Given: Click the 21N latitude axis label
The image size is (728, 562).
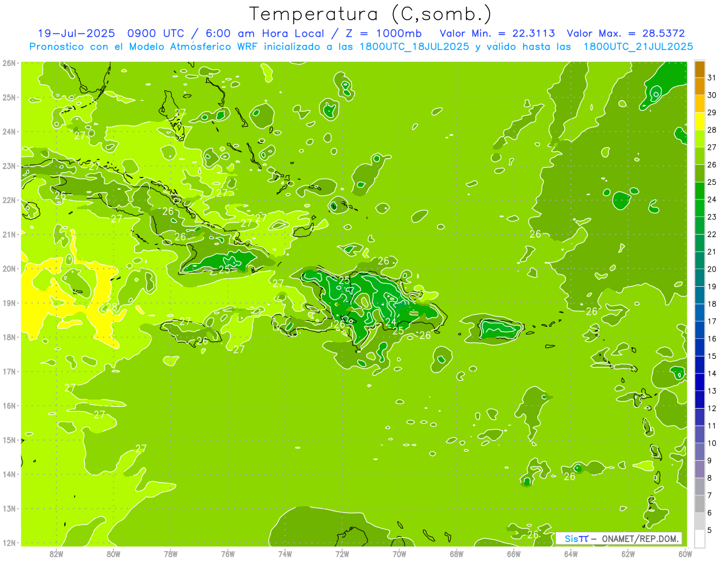Looking at the screenshot, I should tap(8, 235).
